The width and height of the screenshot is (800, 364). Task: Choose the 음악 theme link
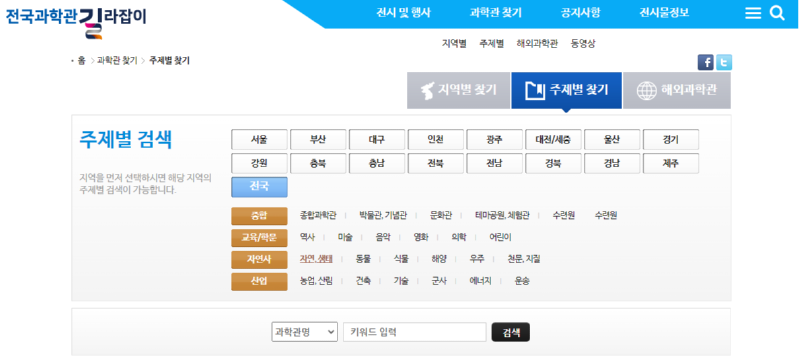[383, 237]
